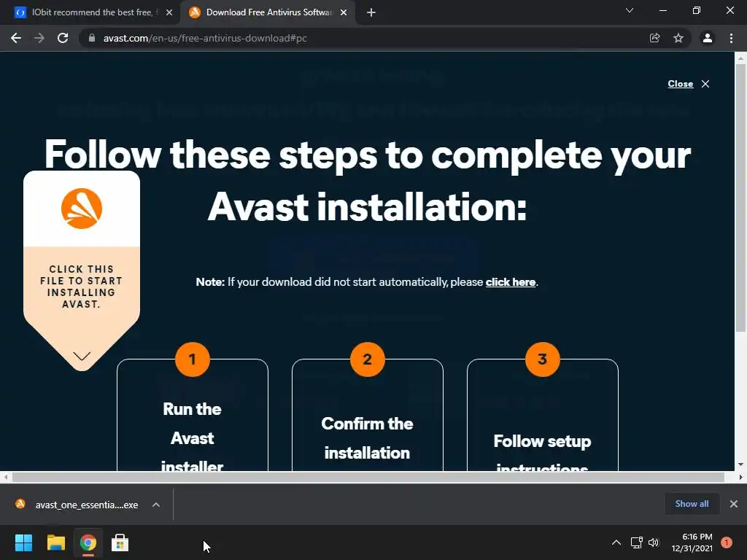Switch to the IObit recommend tab
The width and height of the screenshot is (747, 560).
click(x=91, y=12)
